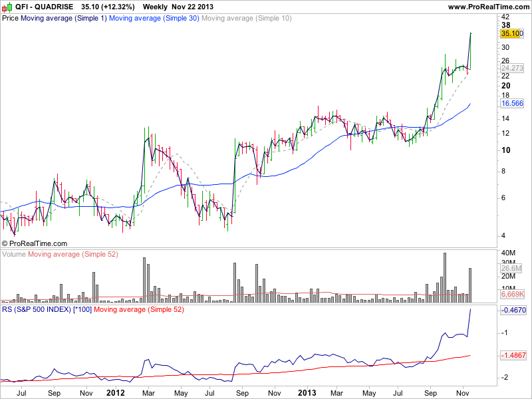Screen dimensions: 532x399
Task: Select the Weekly timeframe label
Action: [155, 7]
